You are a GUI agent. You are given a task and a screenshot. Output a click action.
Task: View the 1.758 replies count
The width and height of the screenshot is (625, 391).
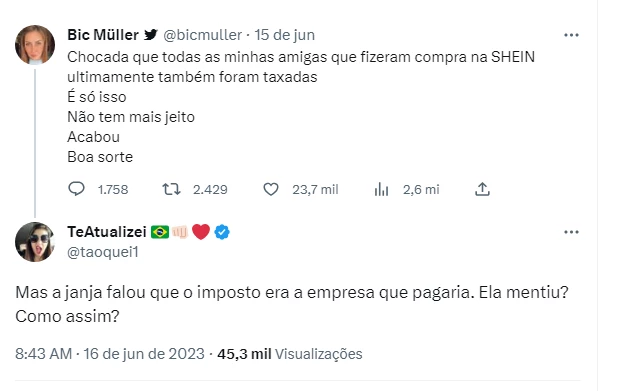[113, 189]
